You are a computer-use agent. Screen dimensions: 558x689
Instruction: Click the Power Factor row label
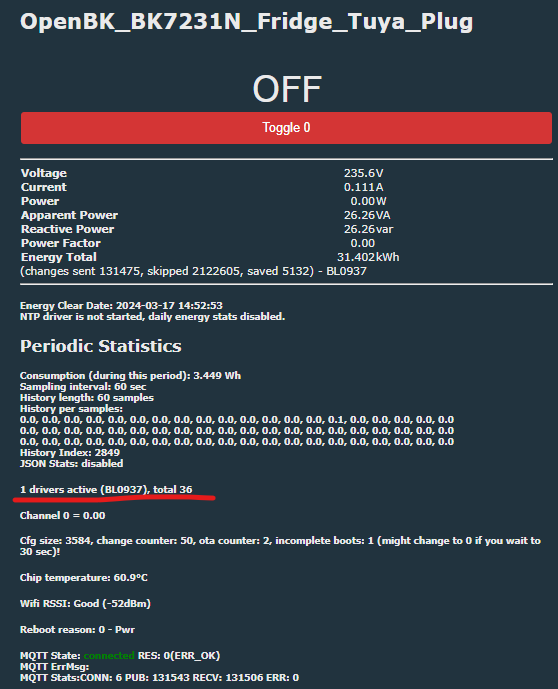(61, 243)
